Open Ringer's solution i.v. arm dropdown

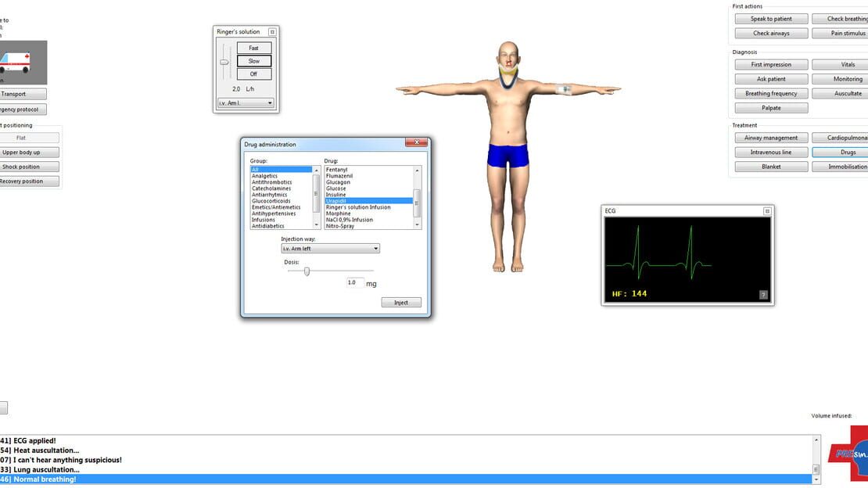pos(246,103)
